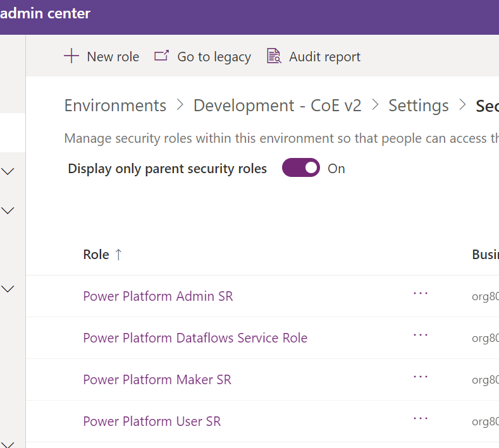This screenshot has width=499, height=448.
Task: Expand the second left sidebar chevron
Action: coord(8,210)
